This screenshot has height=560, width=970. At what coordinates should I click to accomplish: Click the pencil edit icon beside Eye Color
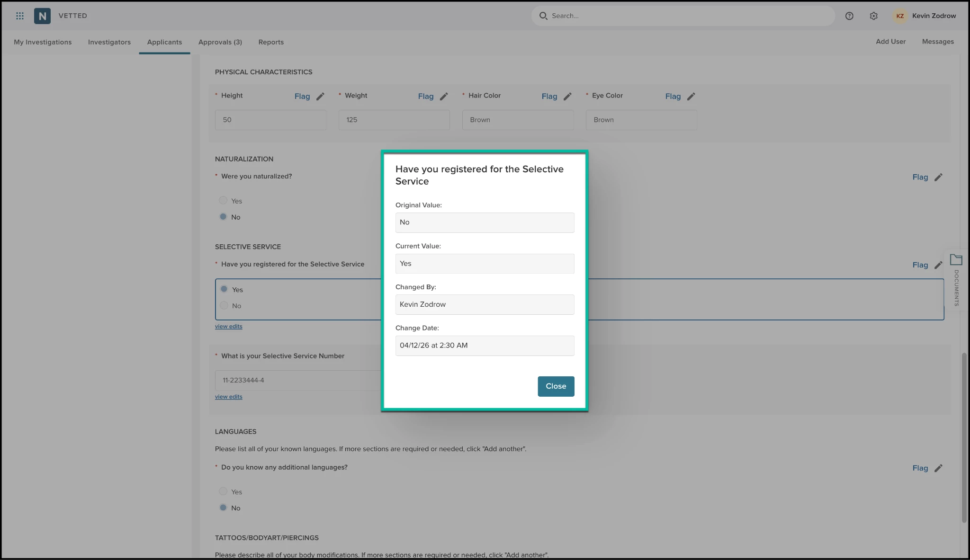[691, 97]
